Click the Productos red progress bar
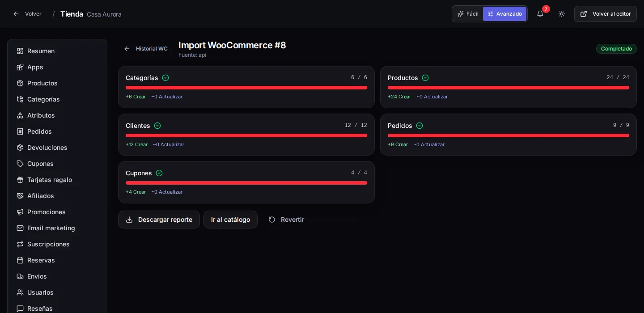Image resolution: width=644 pixels, height=313 pixels. click(x=508, y=88)
